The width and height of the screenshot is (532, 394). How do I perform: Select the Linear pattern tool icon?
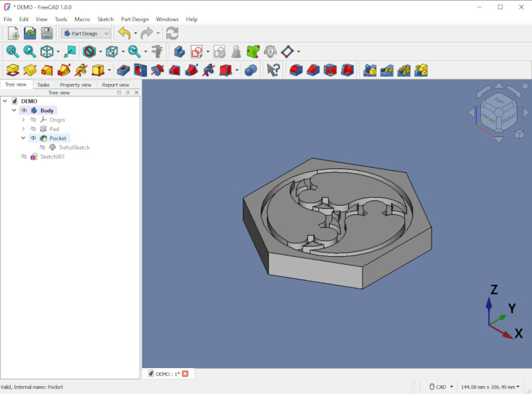(x=387, y=71)
